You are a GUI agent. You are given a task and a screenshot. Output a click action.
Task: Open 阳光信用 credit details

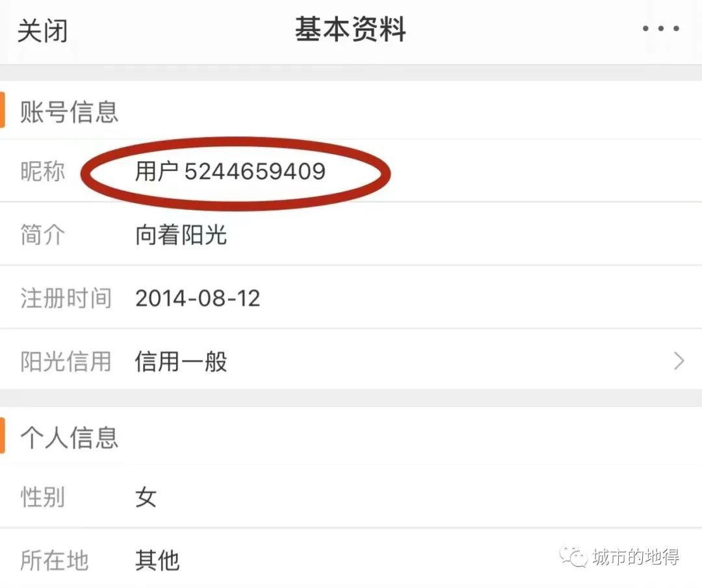pos(351,361)
